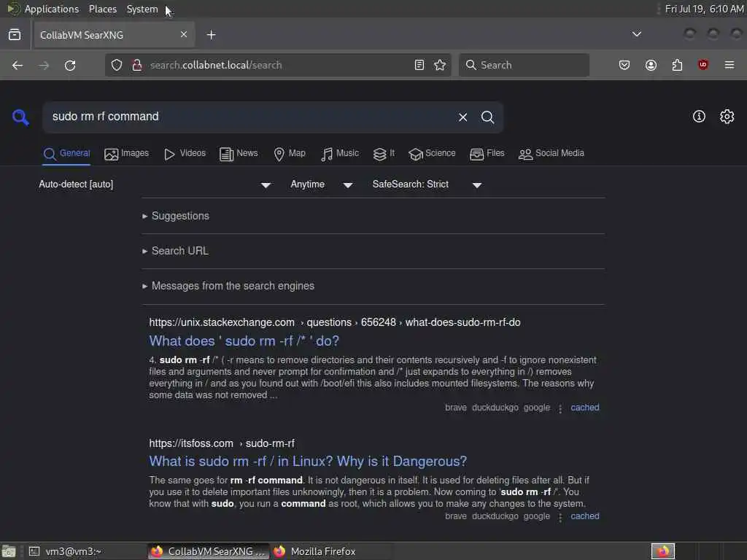Toggle reader view icon in address bar
This screenshot has width=747, height=560.
tap(419, 65)
